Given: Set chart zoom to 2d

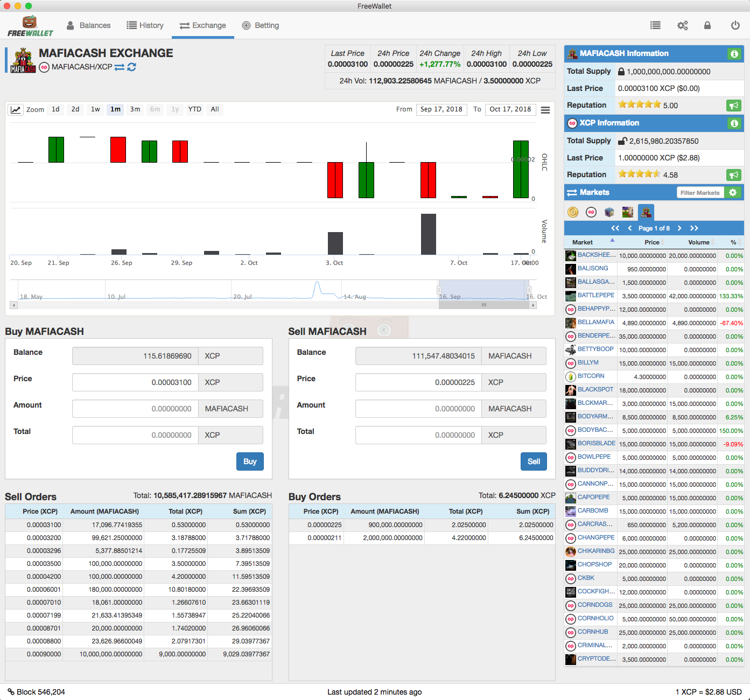Looking at the screenshot, I should (75, 109).
